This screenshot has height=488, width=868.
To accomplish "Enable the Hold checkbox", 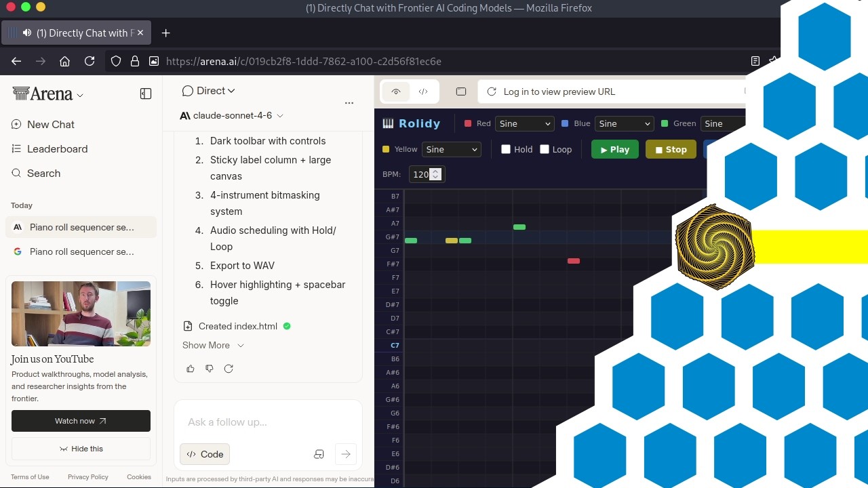I will 506,149.
